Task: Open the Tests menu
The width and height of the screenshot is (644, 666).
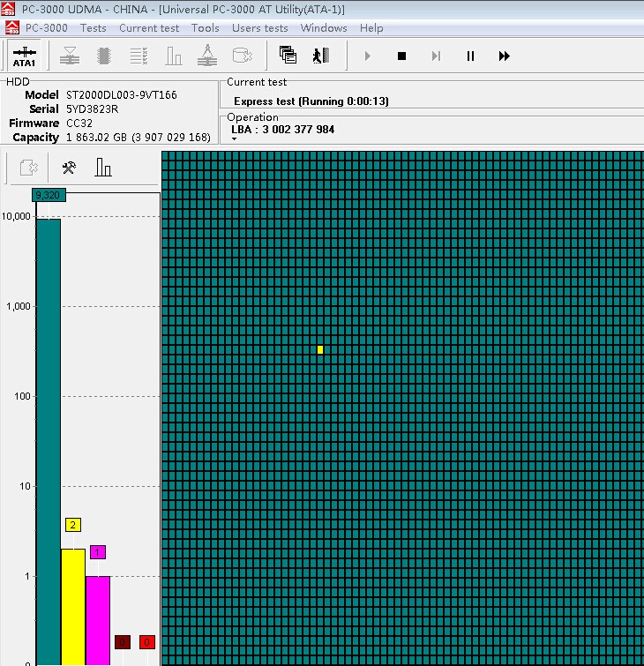Action: [x=93, y=27]
